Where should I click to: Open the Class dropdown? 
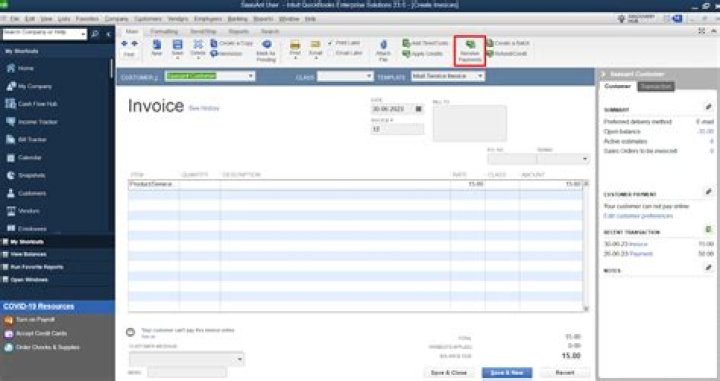pos(369,76)
